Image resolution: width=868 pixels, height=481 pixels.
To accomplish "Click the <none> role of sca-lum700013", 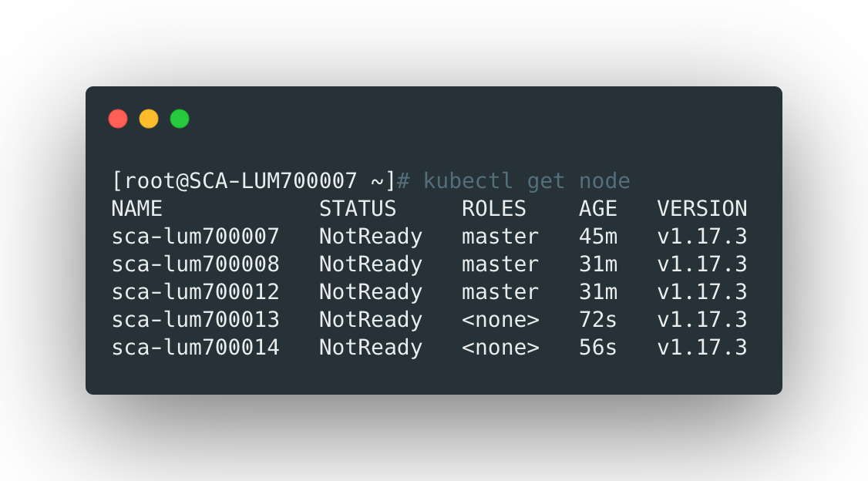I will 500,320.
